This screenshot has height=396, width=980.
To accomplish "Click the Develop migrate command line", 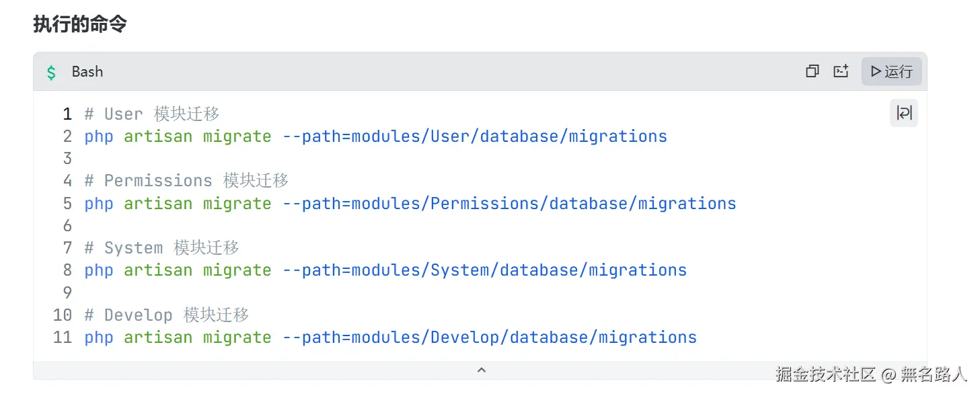I will [x=390, y=337].
